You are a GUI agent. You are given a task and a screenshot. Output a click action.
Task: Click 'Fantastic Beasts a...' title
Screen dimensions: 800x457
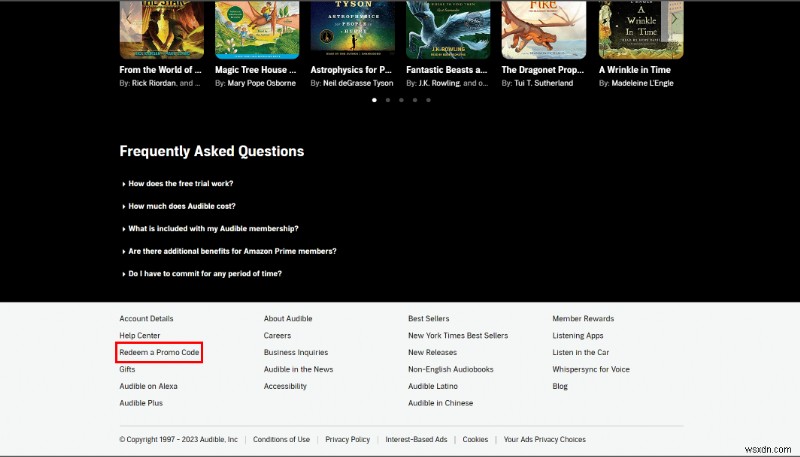(447, 70)
